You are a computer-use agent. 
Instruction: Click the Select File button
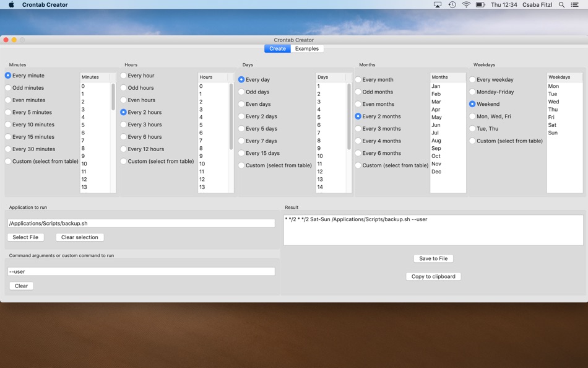25,237
